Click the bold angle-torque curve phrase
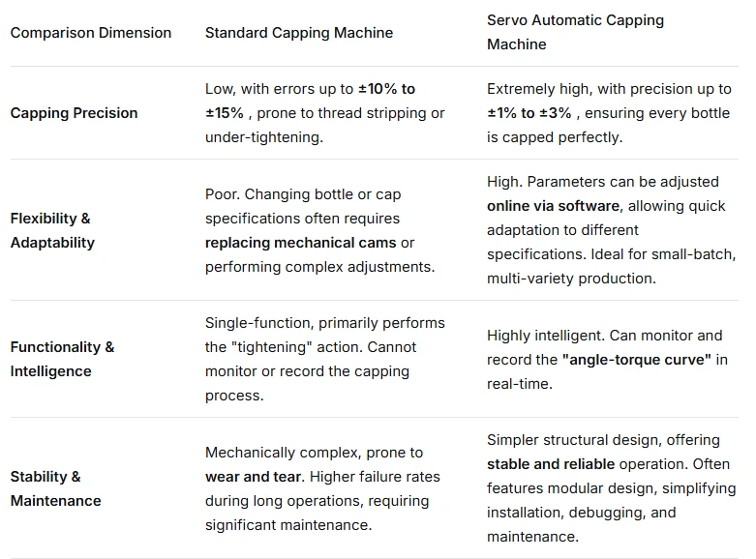Image resolution: width=756 pixels, height=559 pixels. pos(636,360)
